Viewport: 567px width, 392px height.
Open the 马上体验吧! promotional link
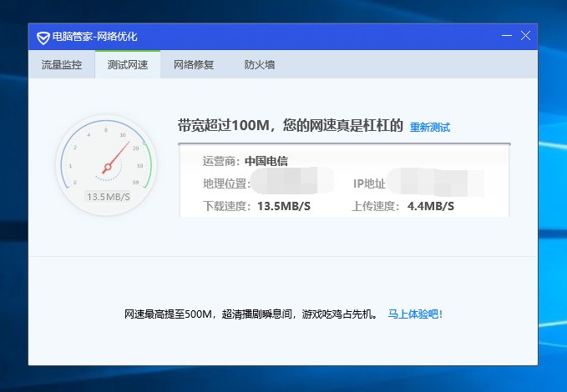(x=415, y=314)
